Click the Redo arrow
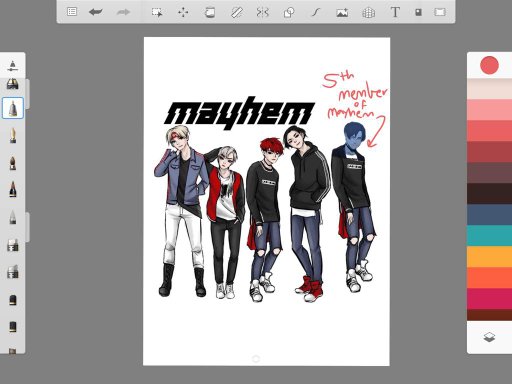The image size is (512, 384). [x=123, y=12]
